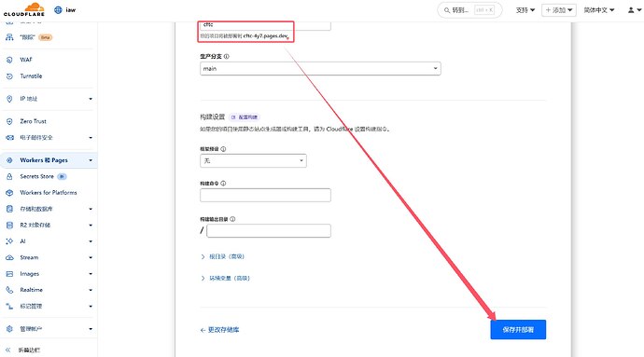Screen dimensions: 644x357
Task: Click the collapse sidebar double-chevron icon
Action: pos(7,350)
